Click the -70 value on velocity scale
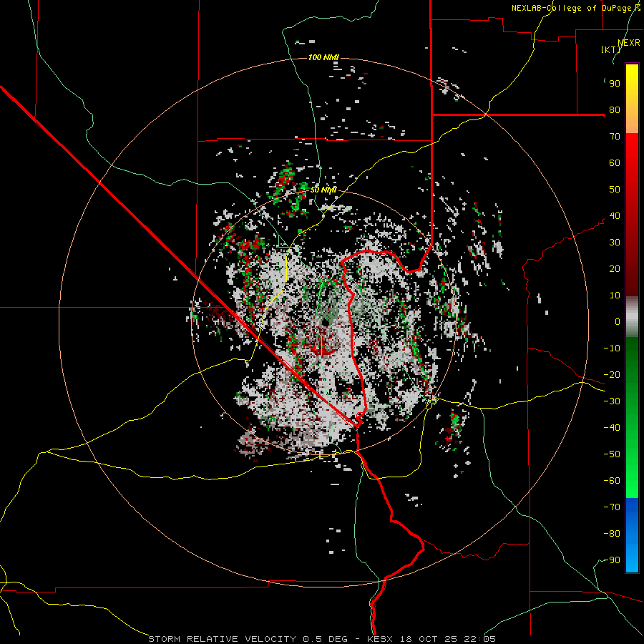Screen dimensions: 644x644 tap(612, 507)
